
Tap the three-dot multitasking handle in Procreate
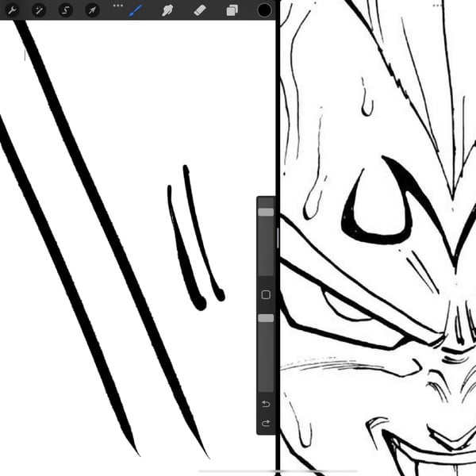tap(117, 6)
